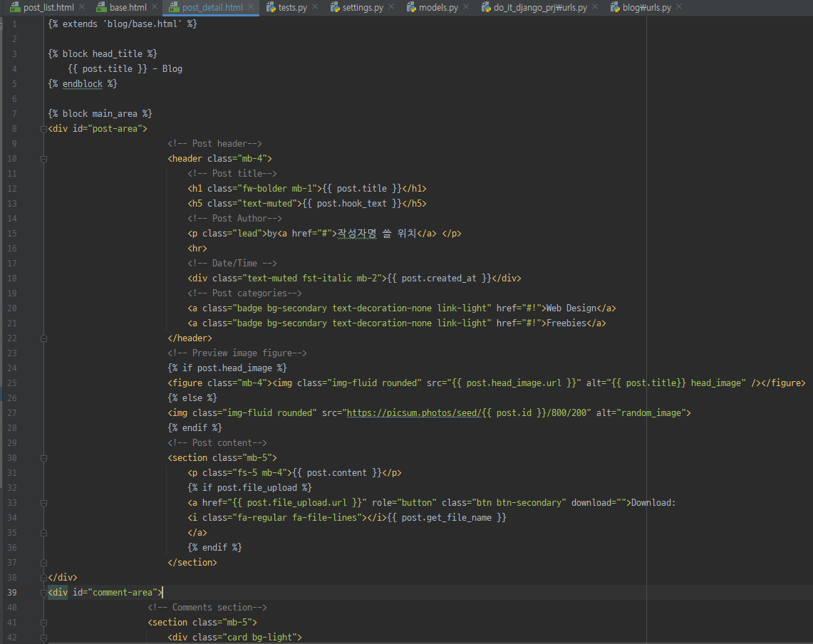Close the models.py tab
Screen dimensions: 813x644
click(x=465, y=6)
